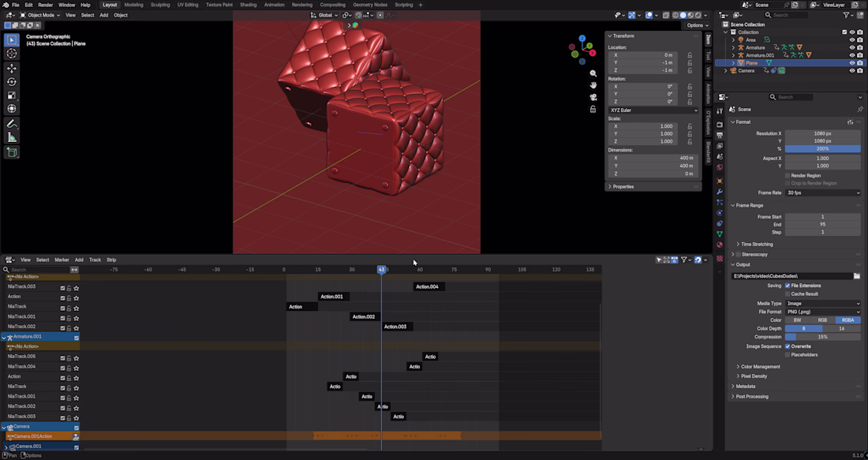Click the Action.004 NLA strip
This screenshot has width=868, height=460.
click(x=428, y=286)
